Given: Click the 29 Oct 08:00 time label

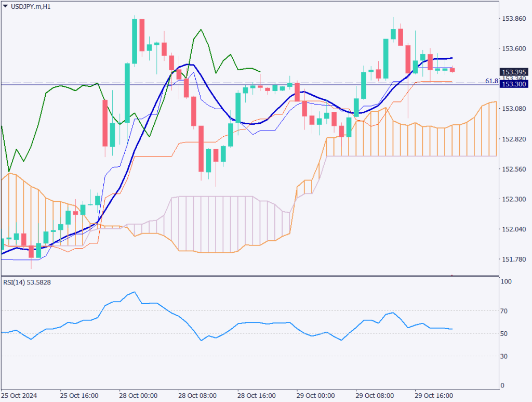Looking at the screenshot, I should coord(374,395).
